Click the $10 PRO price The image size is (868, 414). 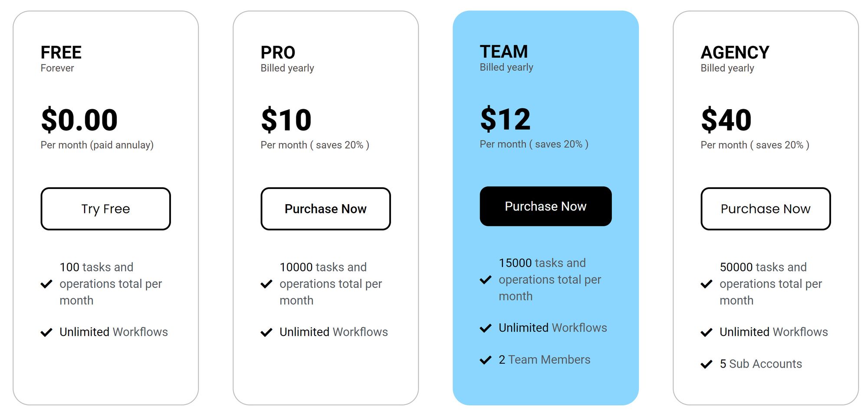coord(286,120)
